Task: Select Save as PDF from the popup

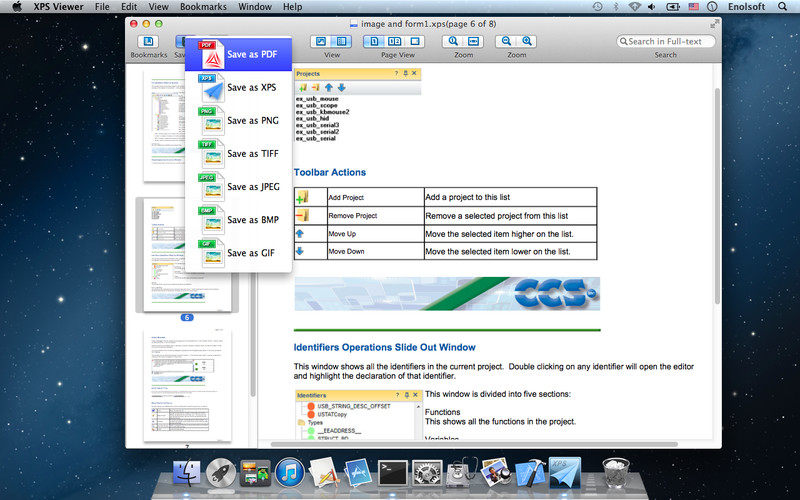Action: (x=238, y=54)
